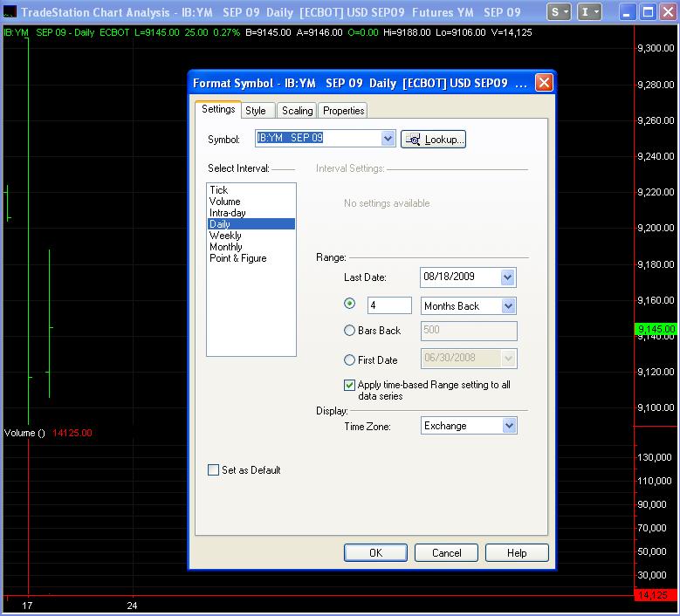Open the Months Back unit dropdown
Screen dimensions: 680x616
click(x=508, y=306)
